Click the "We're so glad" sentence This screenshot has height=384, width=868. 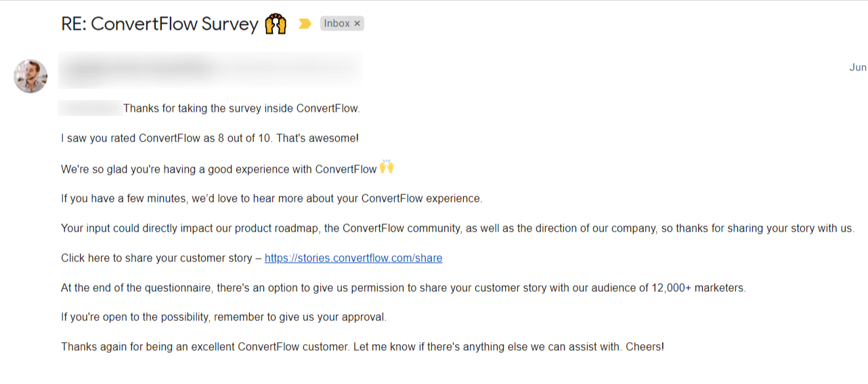(219, 169)
